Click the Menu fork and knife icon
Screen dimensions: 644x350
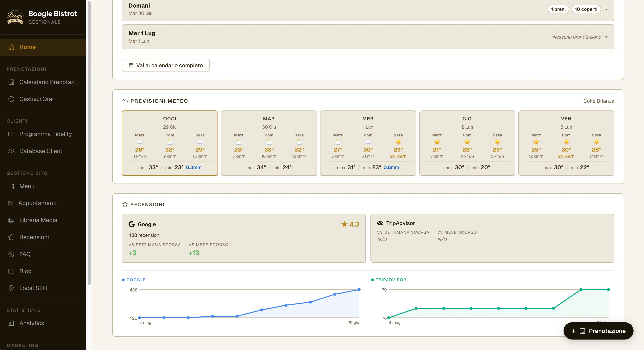[x=11, y=186]
